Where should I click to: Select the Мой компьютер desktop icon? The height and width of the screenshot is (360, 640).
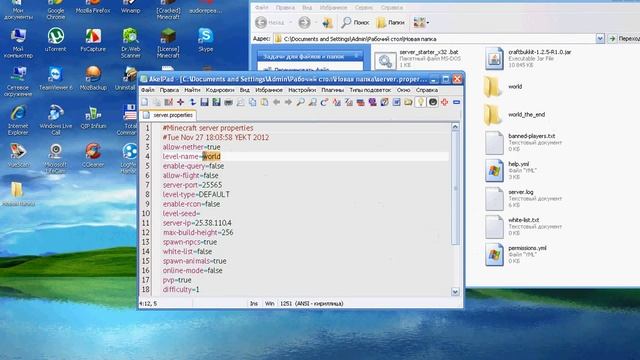pyautogui.click(x=18, y=42)
